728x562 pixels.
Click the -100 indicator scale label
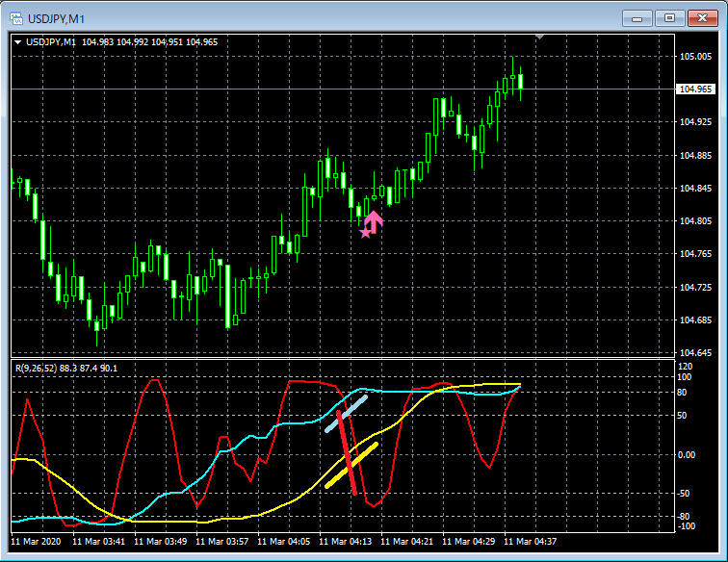coord(687,526)
